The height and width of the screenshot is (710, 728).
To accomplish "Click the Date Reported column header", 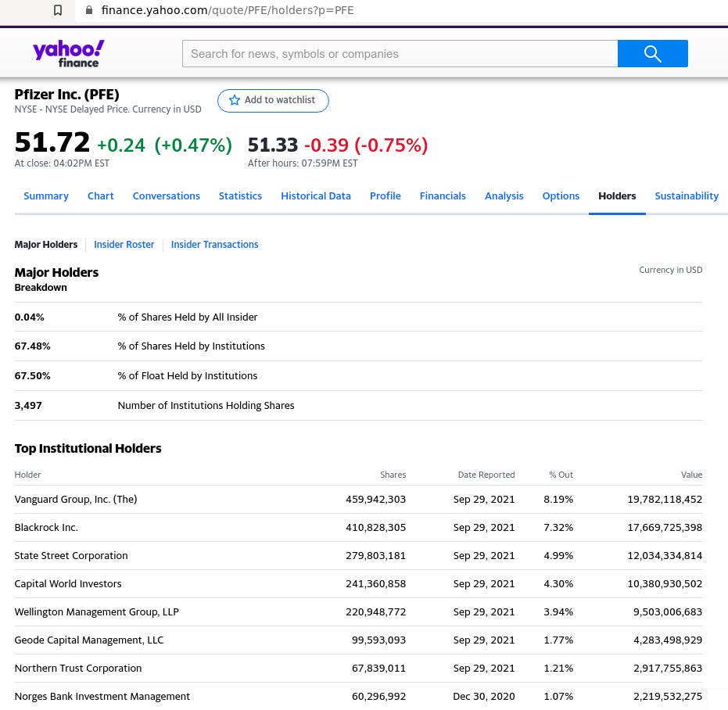I will click(486, 475).
